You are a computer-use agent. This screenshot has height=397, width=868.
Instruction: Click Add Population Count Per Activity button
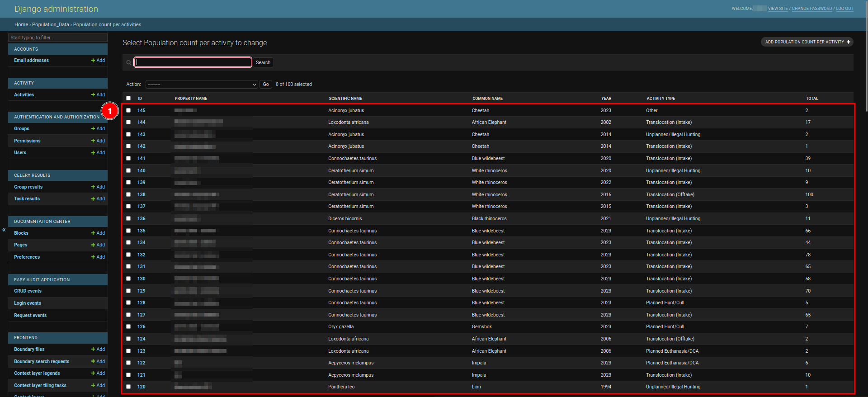(x=807, y=42)
